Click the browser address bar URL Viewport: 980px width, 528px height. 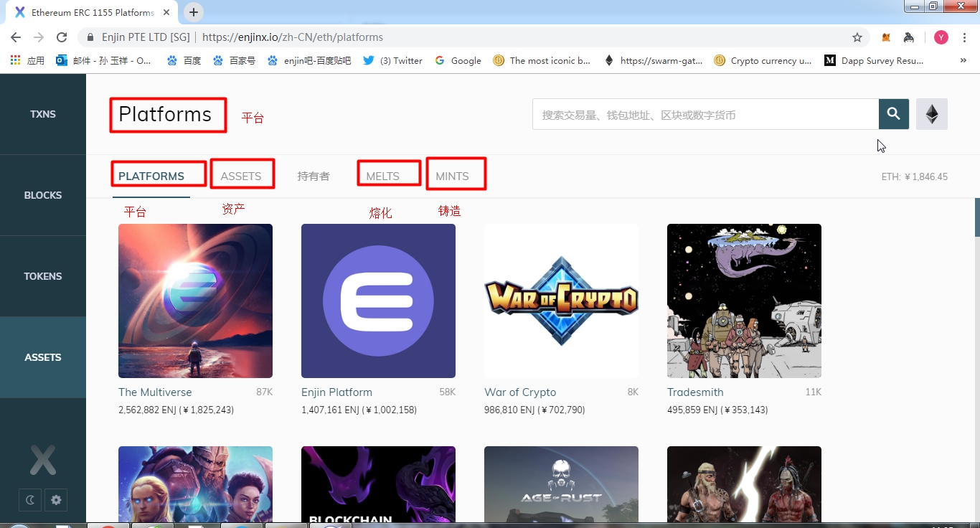[293, 37]
